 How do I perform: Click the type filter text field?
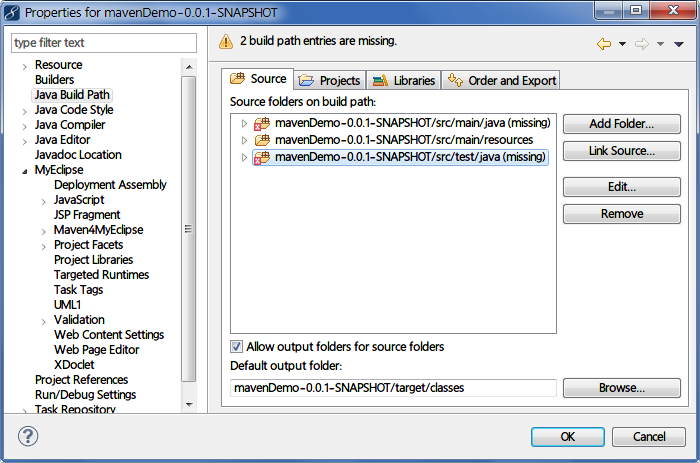click(104, 43)
